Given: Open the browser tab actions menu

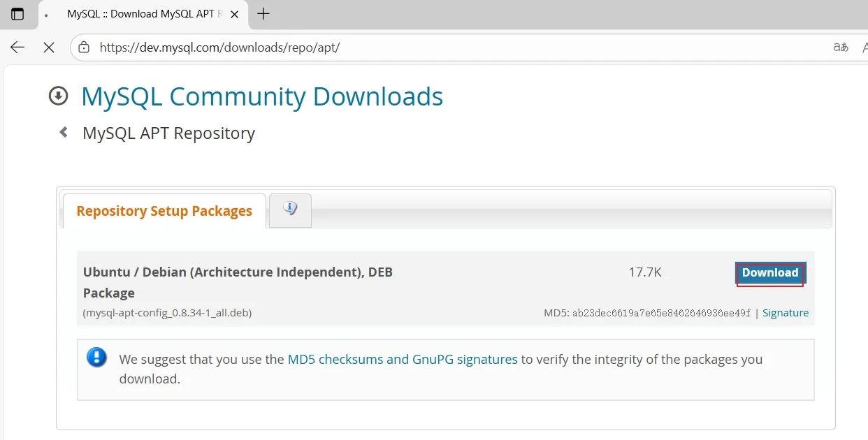Looking at the screenshot, I should 17,14.
